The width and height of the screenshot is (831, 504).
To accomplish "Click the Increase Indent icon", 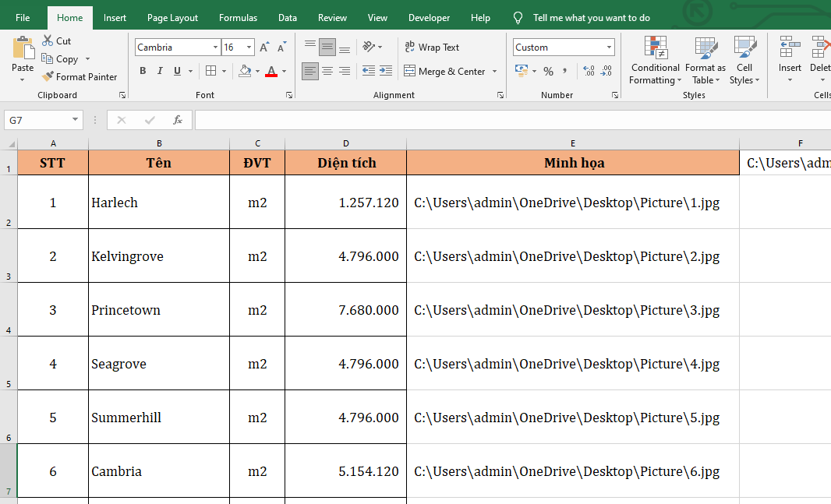I will coord(385,72).
